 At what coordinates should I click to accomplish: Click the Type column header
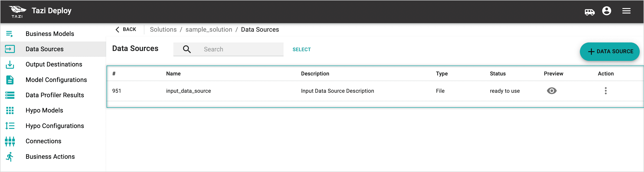coord(441,74)
